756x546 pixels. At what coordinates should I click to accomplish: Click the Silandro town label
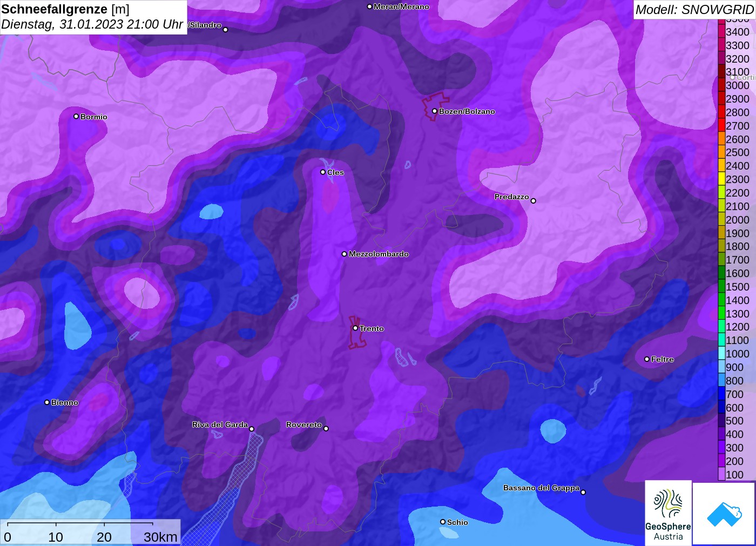[x=205, y=25]
